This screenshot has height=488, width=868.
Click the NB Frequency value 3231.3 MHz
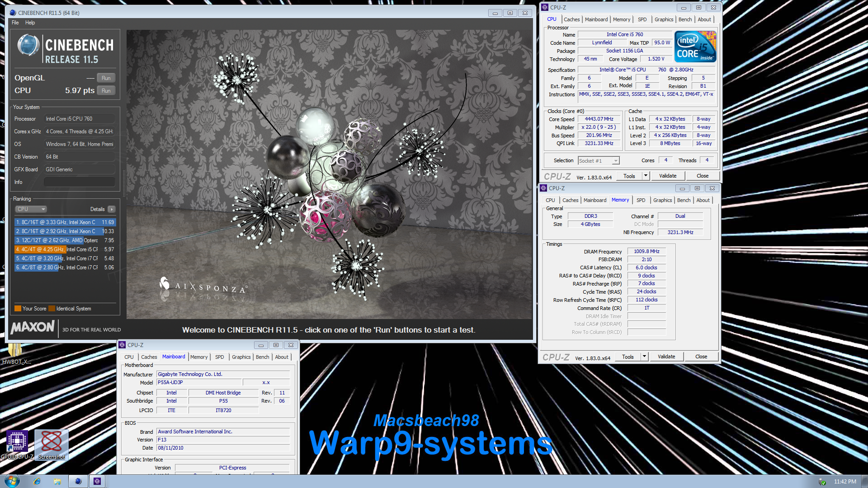point(680,232)
